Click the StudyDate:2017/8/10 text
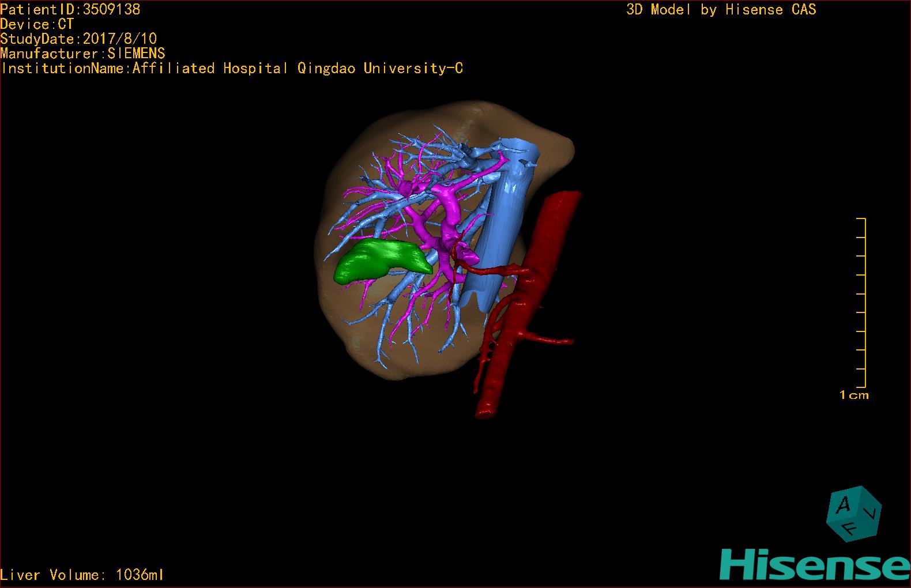Viewport: 911px width, 588px height. point(78,39)
